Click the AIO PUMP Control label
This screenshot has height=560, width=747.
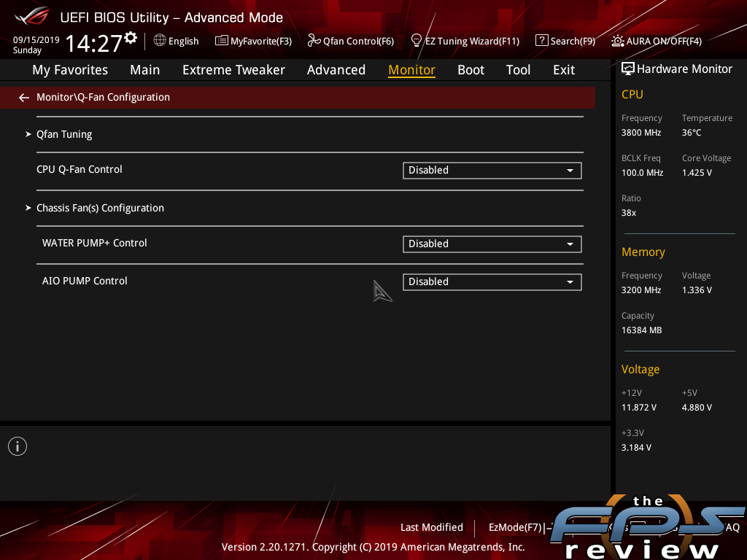coord(85,281)
